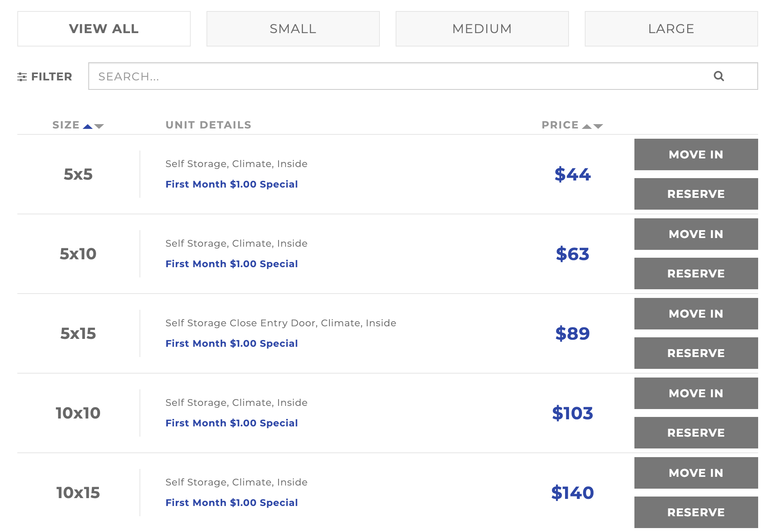Open the First Month $1.00 Special for 5x10
The height and width of the screenshot is (532, 781).
tap(232, 264)
